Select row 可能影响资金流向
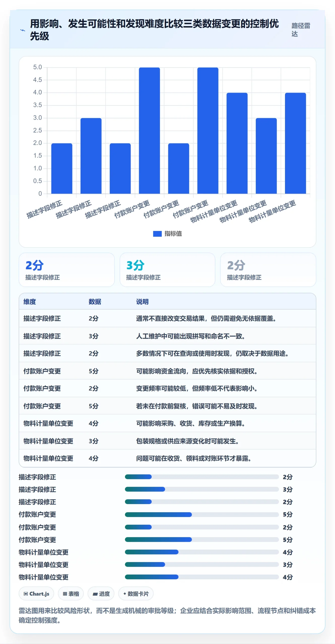Image resolution: width=335 pixels, height=644 pixels. click(x=167, y=371)
